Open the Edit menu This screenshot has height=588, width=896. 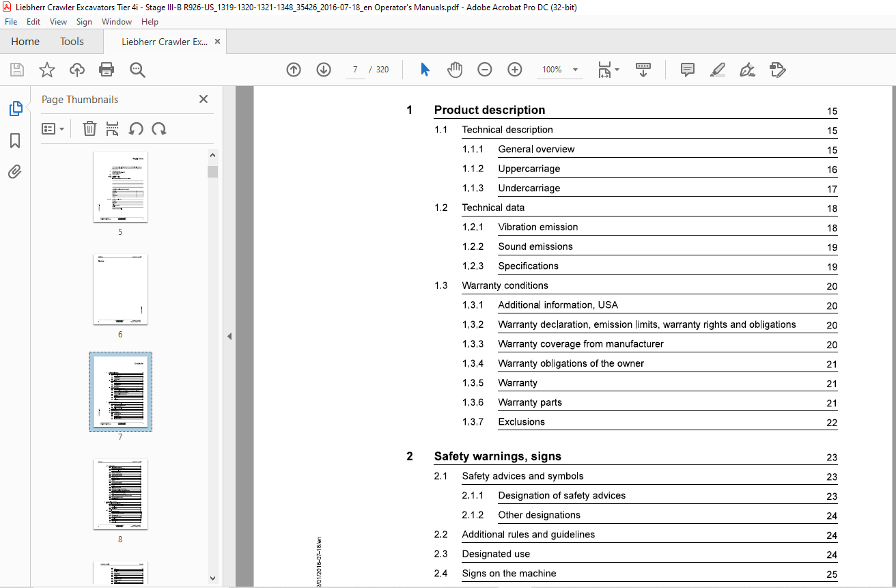[x=33, y=22]
